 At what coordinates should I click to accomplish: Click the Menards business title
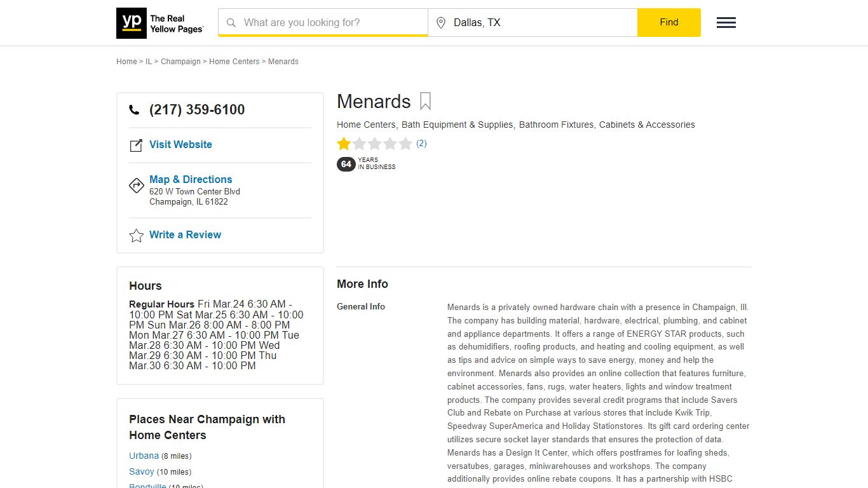[374, 102]
